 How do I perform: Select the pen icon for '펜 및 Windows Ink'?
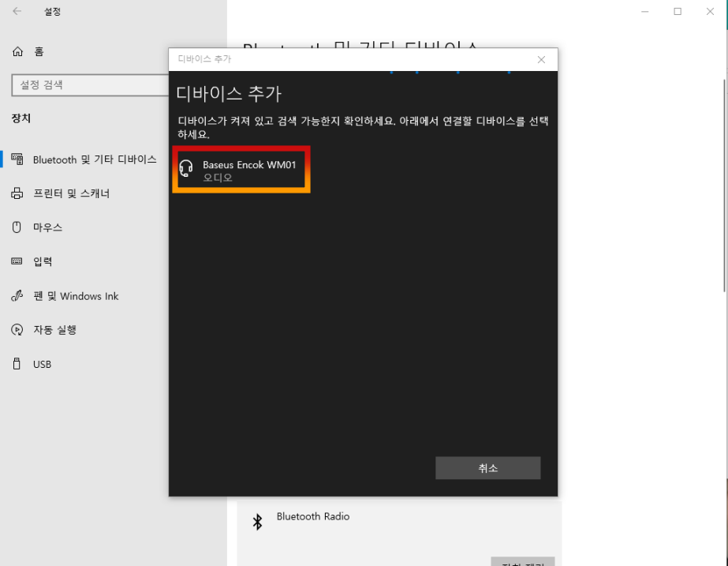(17, 295)
